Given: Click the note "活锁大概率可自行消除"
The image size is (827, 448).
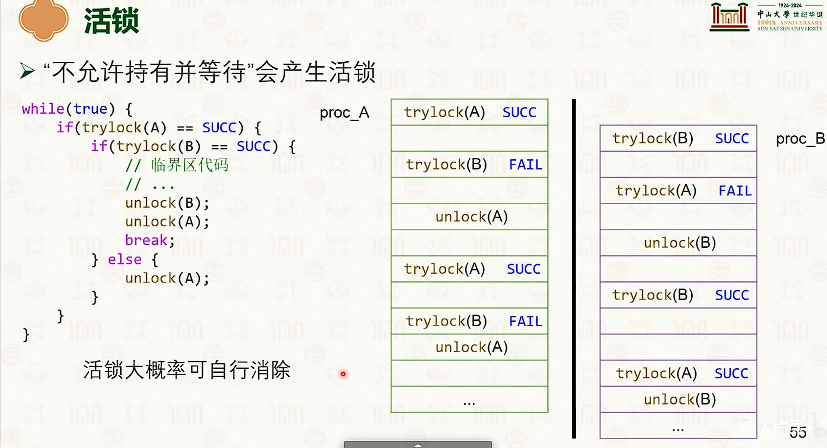Looking at the screenshot, I should 187,370.
